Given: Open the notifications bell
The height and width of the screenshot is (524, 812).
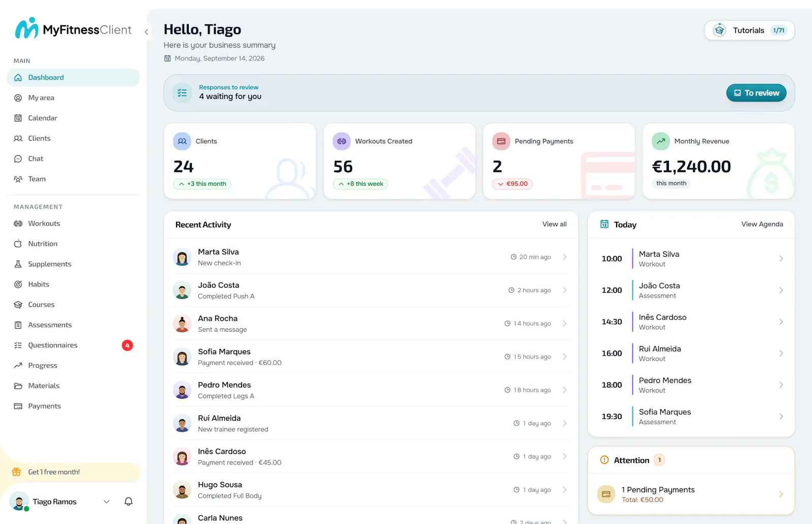Looking at the screenshot, I should [128, 501].
